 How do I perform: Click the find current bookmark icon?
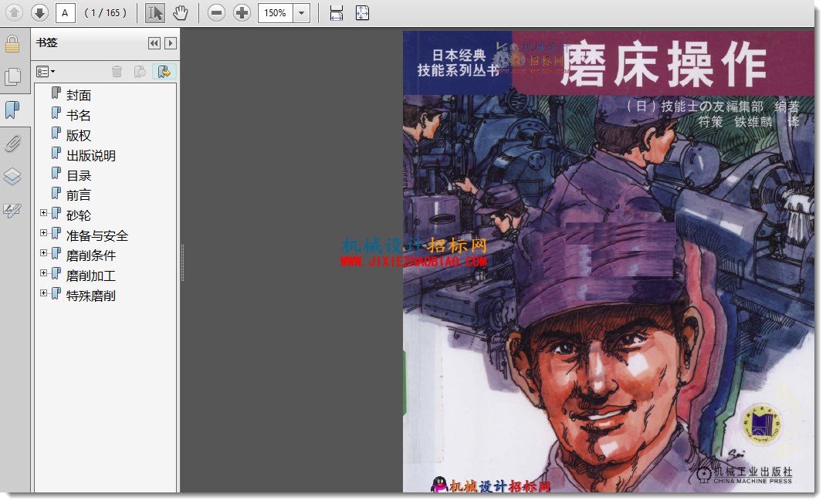pyautogui.click(x=164, y=72)
